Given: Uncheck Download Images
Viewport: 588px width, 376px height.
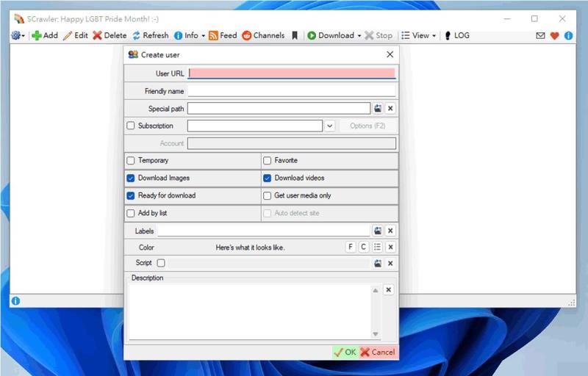Looking at the screenshot, I should coord(131,178).
